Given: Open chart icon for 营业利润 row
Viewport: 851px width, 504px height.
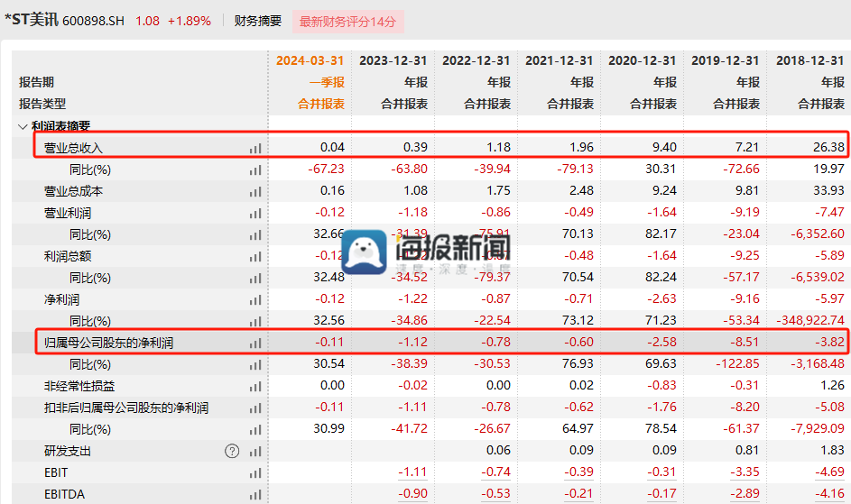Looking at the screenshot, I should point(255,213).
